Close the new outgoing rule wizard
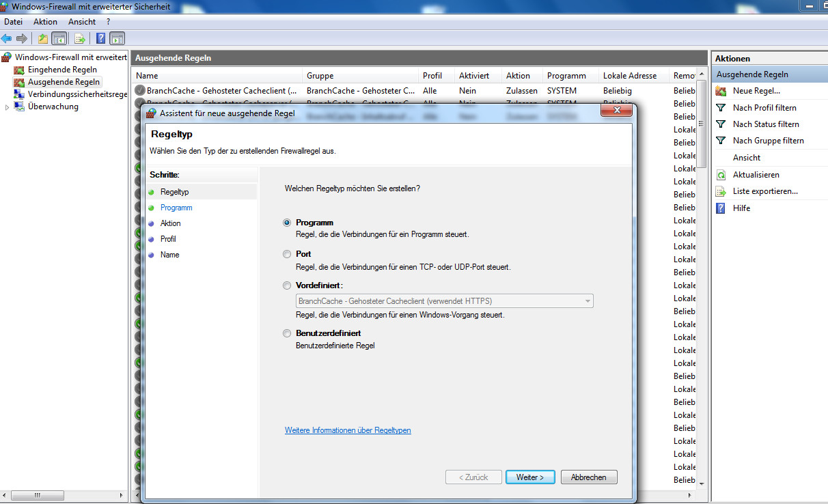The height and width of the screenshot is (504, 828). [x=616, y=111]
